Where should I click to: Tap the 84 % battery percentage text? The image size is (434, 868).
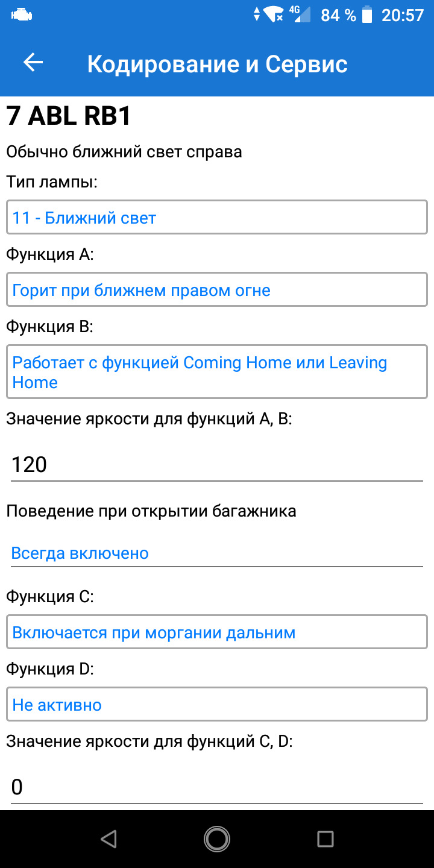[x=338, y=15]
